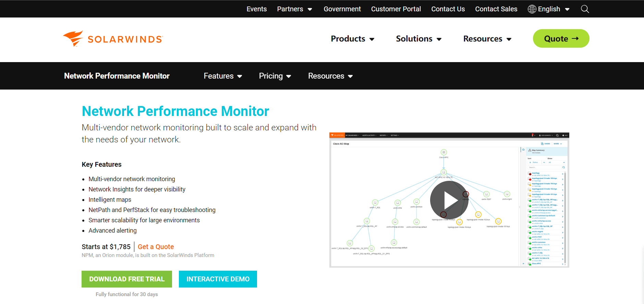Click the Network Performance Monitor heading
Viewport: 644px width, 304px height.
175,111
